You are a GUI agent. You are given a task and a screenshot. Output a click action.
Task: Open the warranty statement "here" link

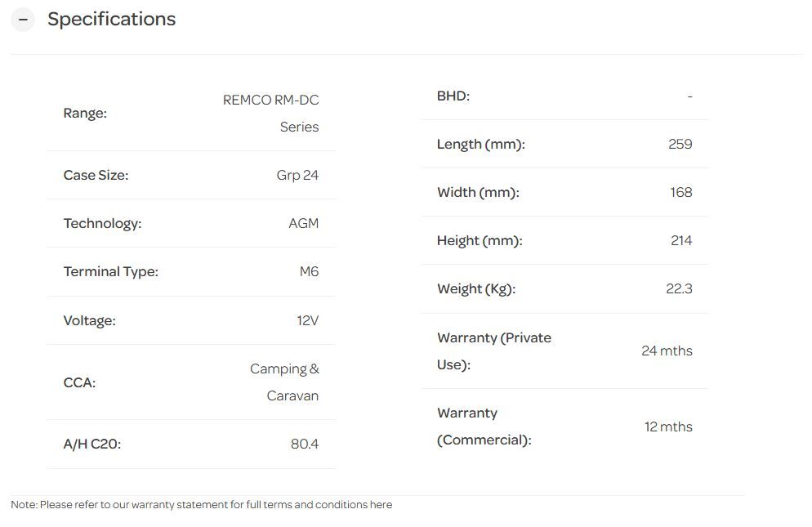coord(381,505)
